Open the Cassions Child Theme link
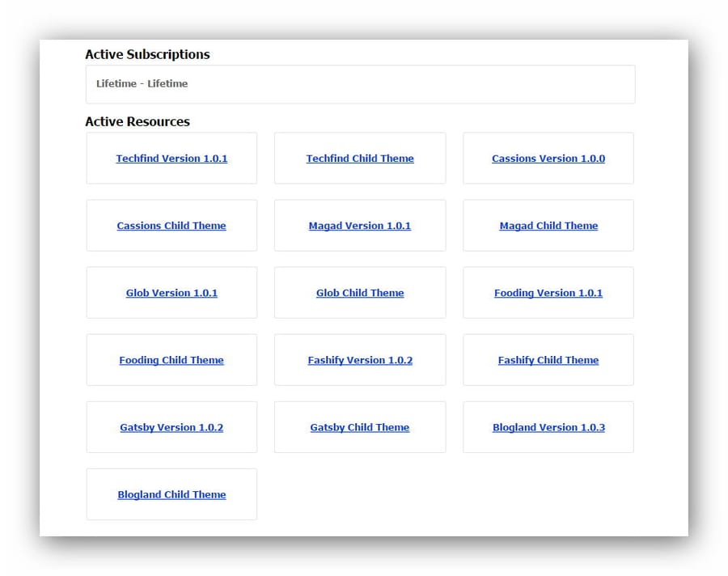Viewport: 728px width, 576px height. (x=171, y=226)
